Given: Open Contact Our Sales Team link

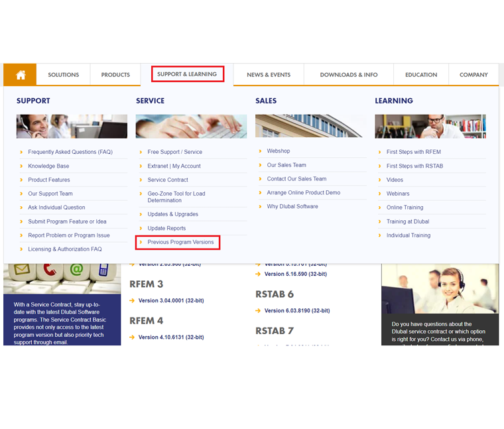Looking at the screenshot, I should point(296,179).
